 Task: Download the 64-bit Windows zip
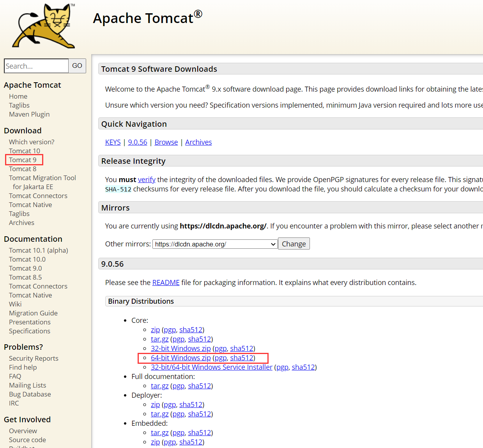click(181, 358)
